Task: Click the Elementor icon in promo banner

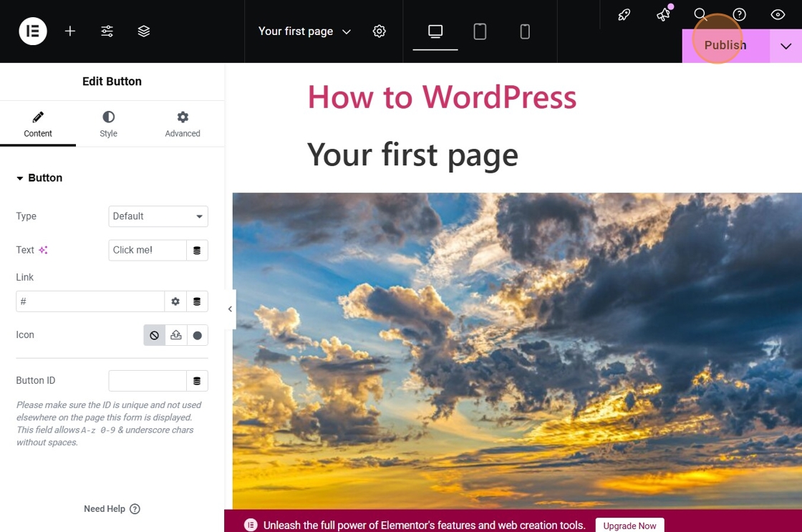Action: click(x=251, y=525)
